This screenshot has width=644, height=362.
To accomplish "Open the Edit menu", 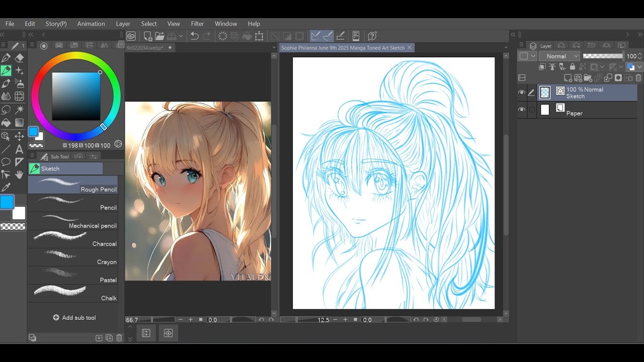I will point(30,24).
